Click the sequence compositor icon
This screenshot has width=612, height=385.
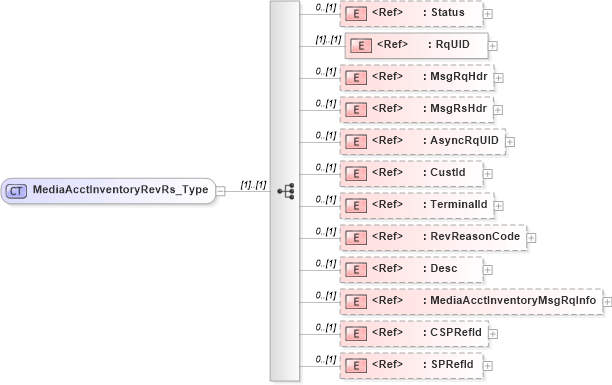point(286,191)
